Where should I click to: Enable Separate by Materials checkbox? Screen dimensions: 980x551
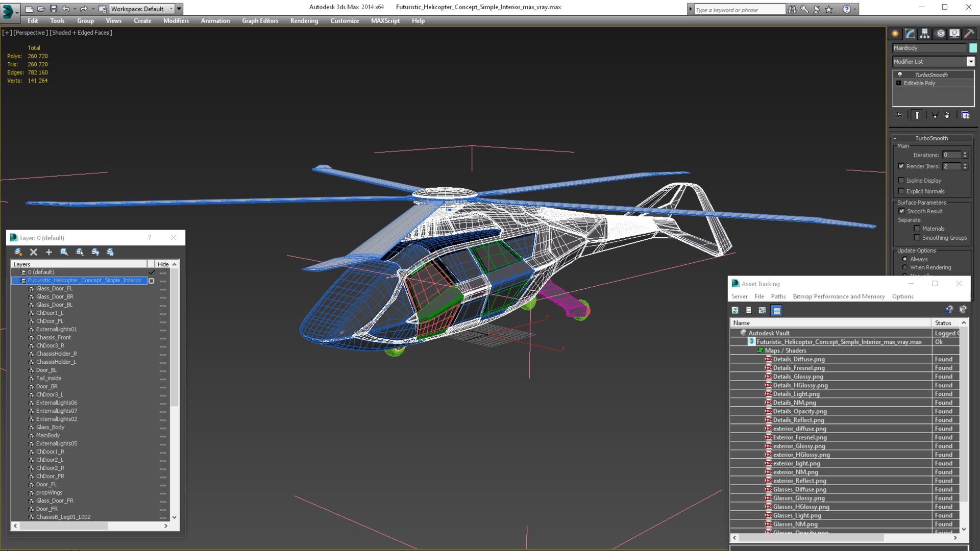917,229
